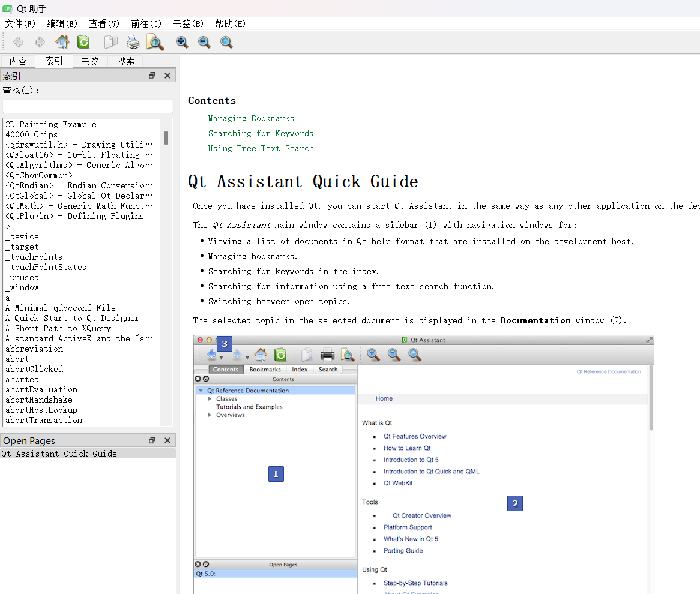Zoom out of the document
Viewport: 700px width, 594px height.
tap(204, 42)
